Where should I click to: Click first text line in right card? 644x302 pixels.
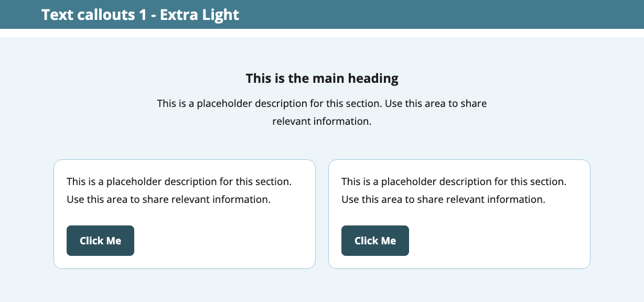click(454, 182)
